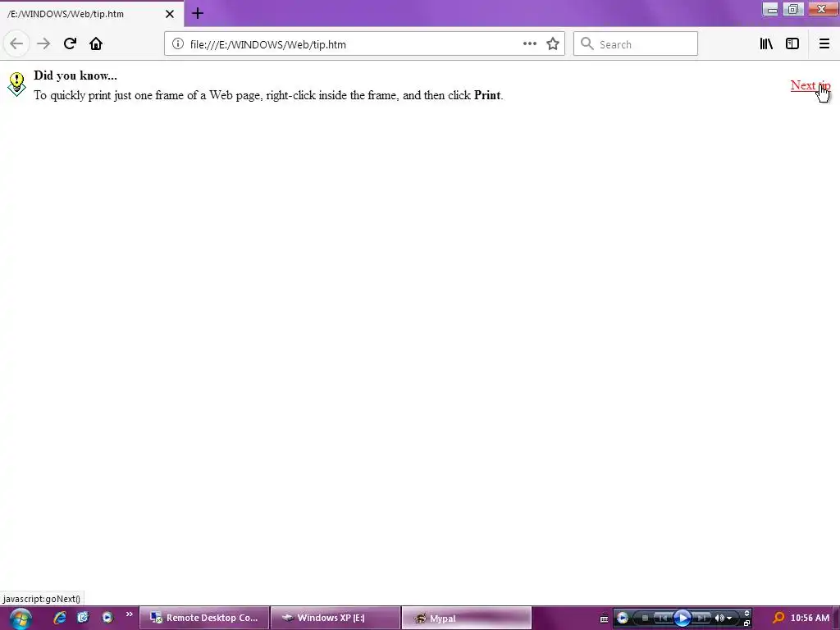Click the orange search tray icon
Screen dimensions: 840x630
pyautogui.click(x=778, y=618)
